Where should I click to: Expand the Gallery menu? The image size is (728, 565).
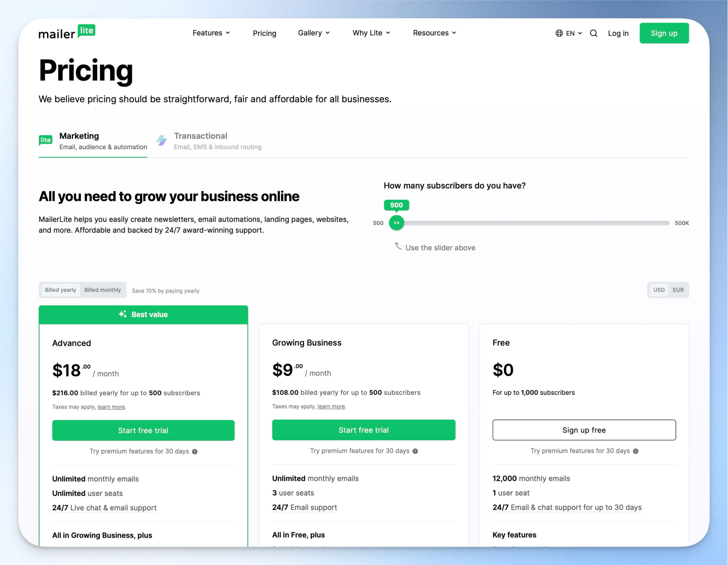point(314,33)
